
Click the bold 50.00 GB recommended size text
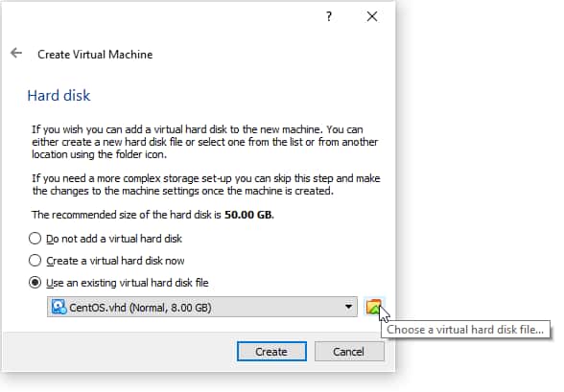pos(248,215)
